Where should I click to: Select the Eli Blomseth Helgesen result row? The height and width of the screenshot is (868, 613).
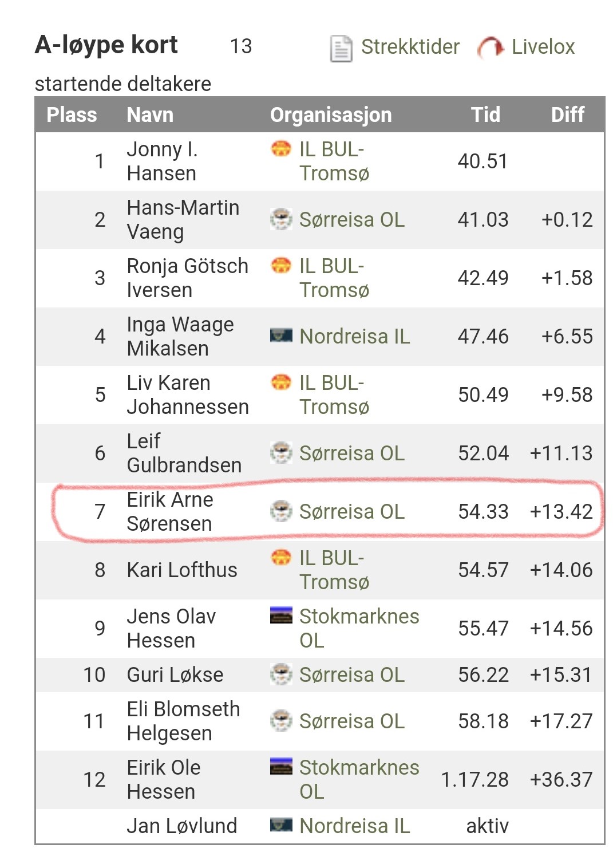(x=320, y=721)
